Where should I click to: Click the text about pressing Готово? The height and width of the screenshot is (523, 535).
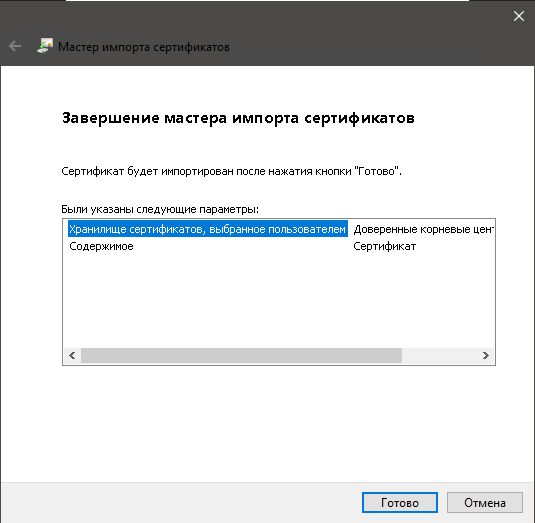click(x=231, y=171)
